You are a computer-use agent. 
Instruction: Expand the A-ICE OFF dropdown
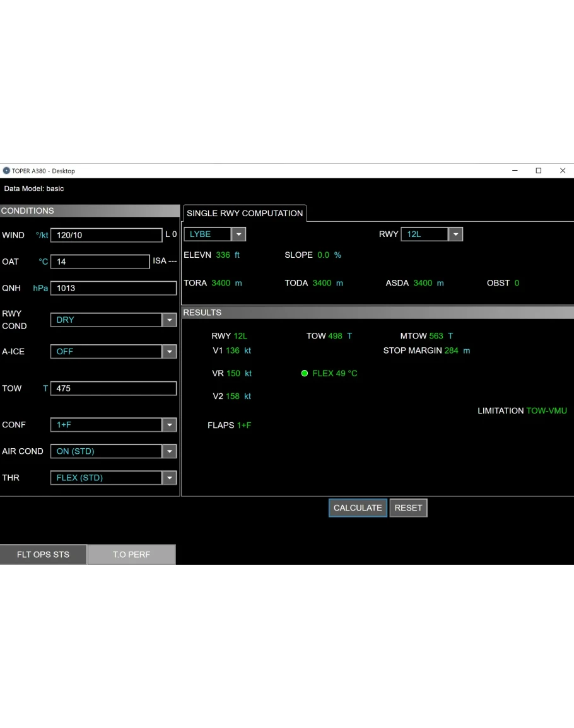pyautogui.click(x=169, y=352)
